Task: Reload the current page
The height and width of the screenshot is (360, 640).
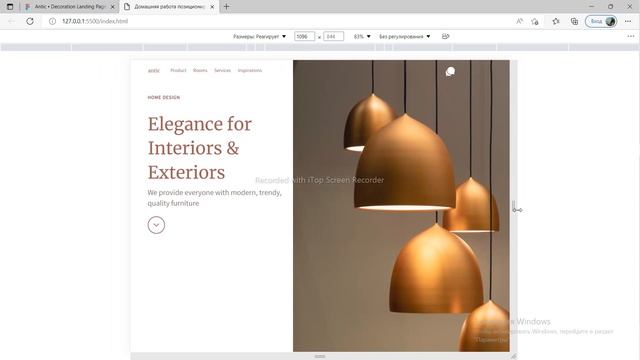Action: point(30,21)
